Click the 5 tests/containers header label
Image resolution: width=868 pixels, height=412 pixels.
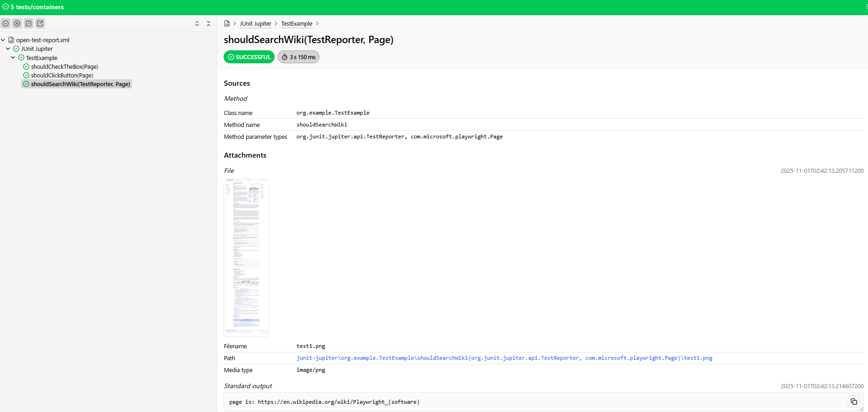[x=37, y=7]
